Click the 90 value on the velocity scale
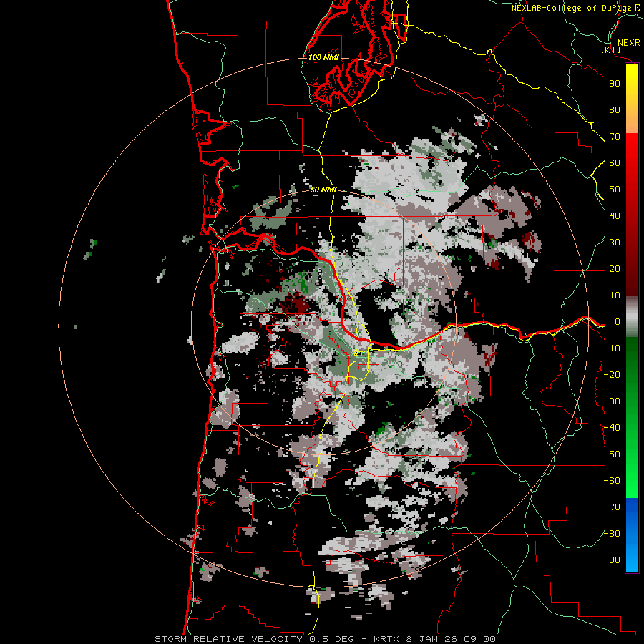 [615, 84]
